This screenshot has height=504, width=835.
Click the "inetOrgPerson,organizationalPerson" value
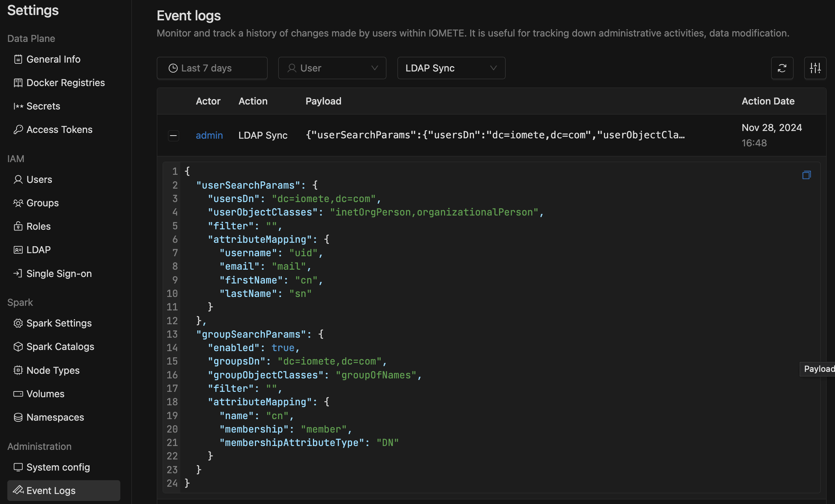pyautogui.click(x=434, y=212)
